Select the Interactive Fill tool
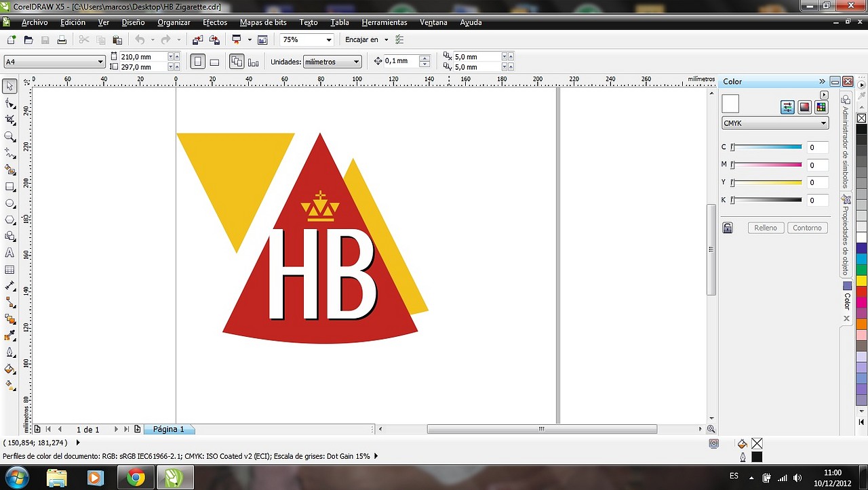Image resolution: width=868 pixels, height=490 pixels. coord(9,386)
